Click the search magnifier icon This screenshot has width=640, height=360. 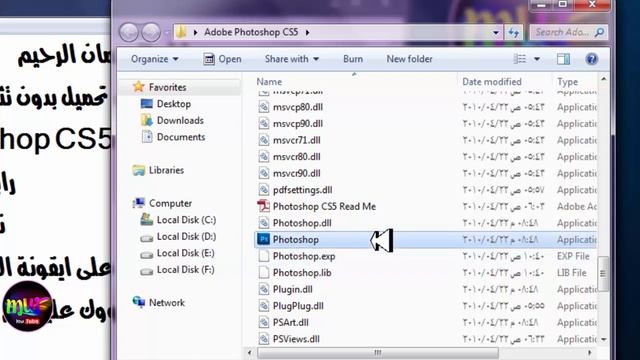(599, 32)
